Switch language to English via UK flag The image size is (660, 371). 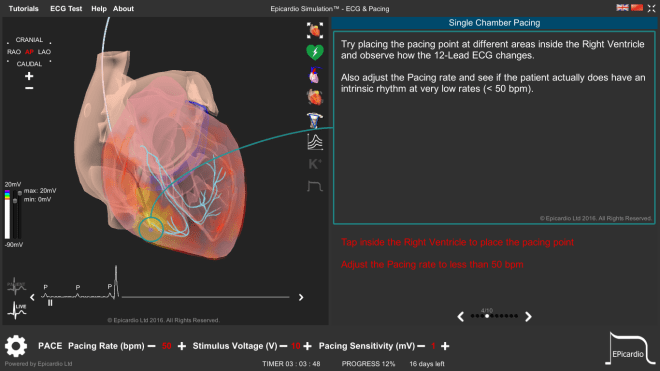point(623,8)
